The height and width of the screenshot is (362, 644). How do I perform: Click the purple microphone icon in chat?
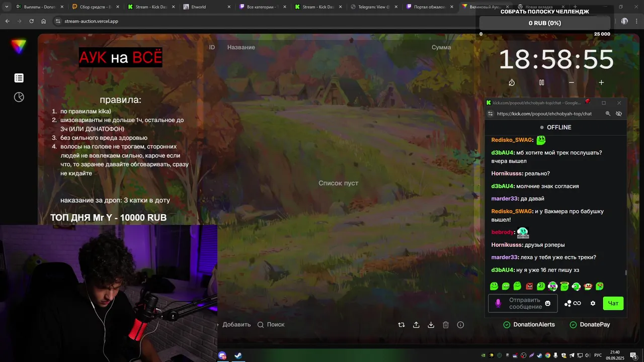(x=498, y=303)
